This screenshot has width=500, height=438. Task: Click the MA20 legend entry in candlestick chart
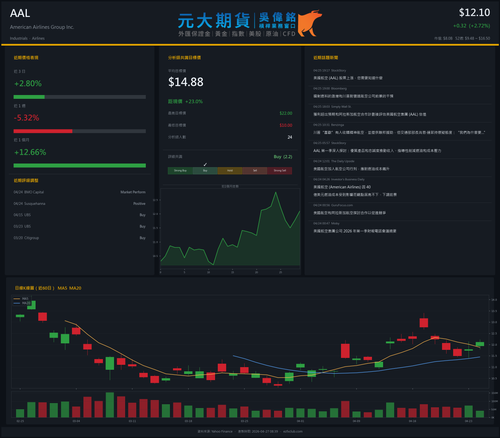point(22,303)
